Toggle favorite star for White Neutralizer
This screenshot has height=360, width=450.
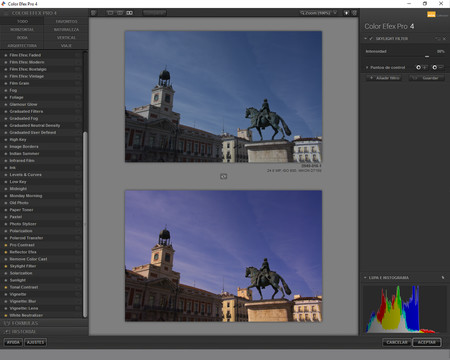pyautogui.click(x=6, y=315)
